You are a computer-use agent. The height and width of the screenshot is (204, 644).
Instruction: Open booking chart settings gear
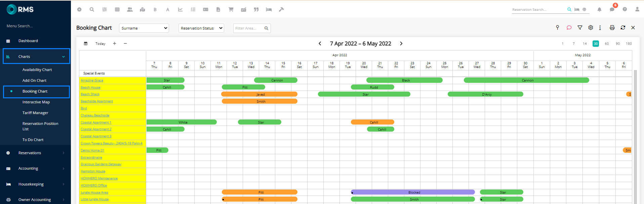[x=591, y=28]
